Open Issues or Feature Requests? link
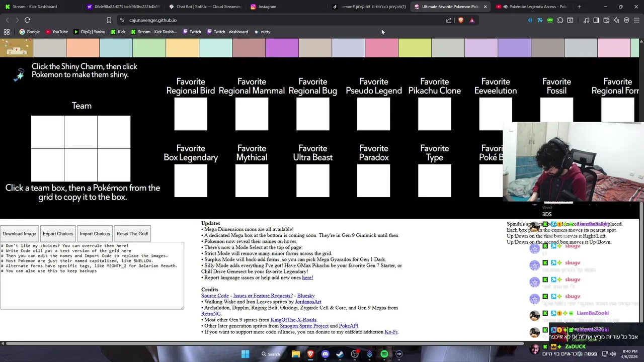 click(263, 296)
